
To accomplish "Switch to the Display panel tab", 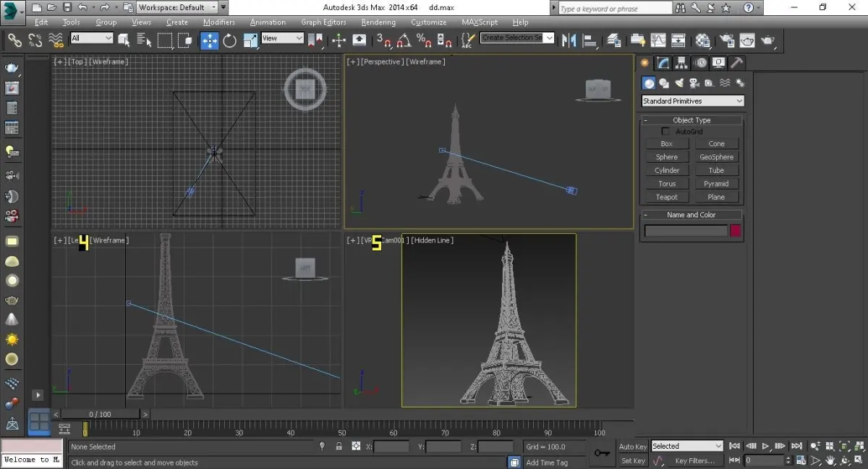I will click(x=718, y=63).
